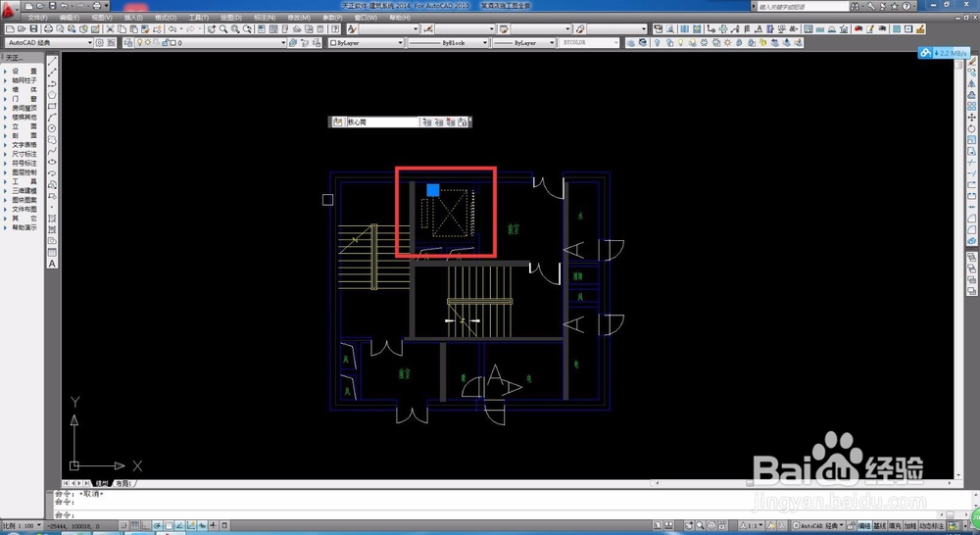Click the Pan realtime icon
This screenshot has width=980, height=535.
click(212, 29)
